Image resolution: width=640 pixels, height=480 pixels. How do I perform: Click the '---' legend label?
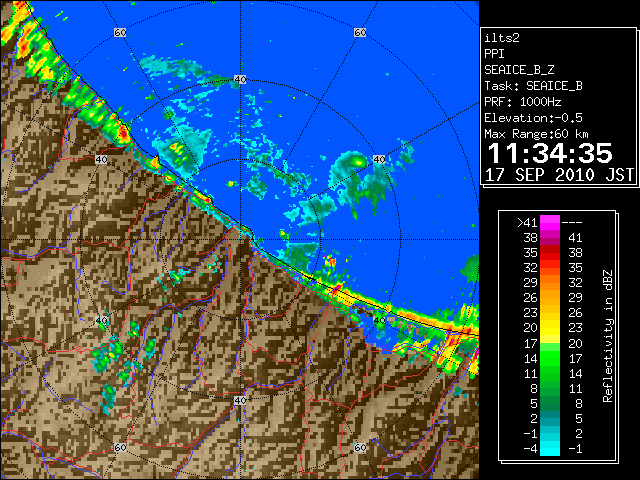point(572,222)
